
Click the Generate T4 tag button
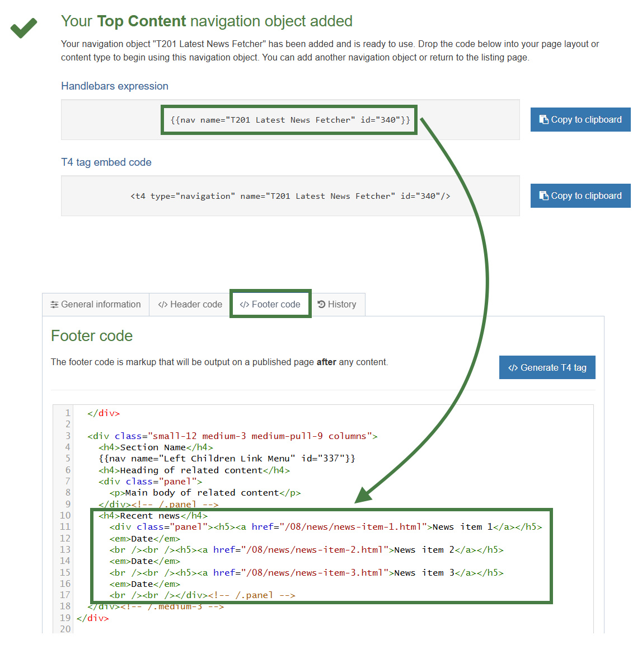click(547, 367)
